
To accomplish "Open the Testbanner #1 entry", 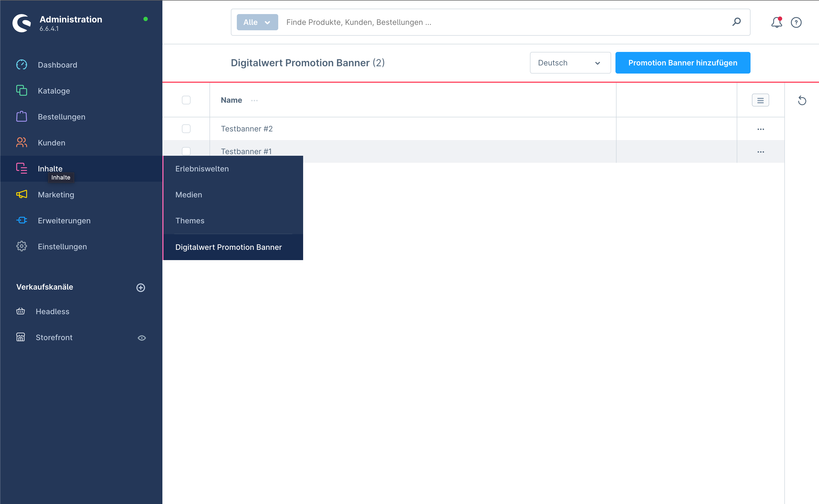I will point(246,151).
